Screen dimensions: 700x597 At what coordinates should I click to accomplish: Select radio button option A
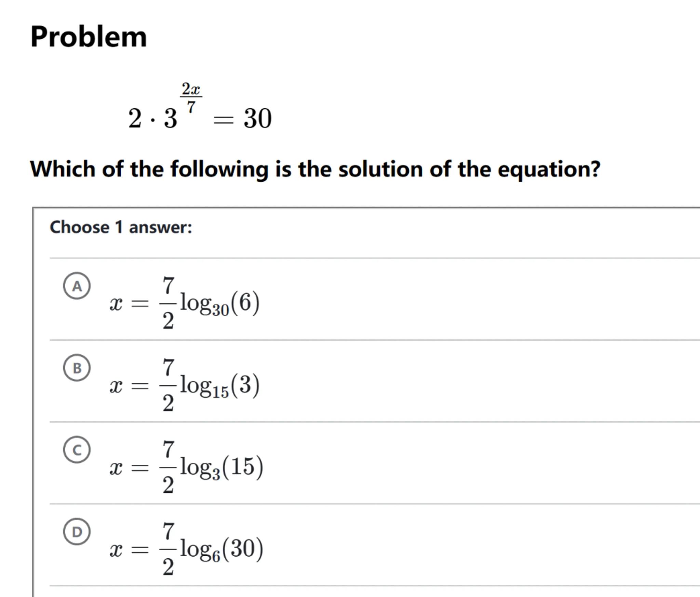[77, 286]
